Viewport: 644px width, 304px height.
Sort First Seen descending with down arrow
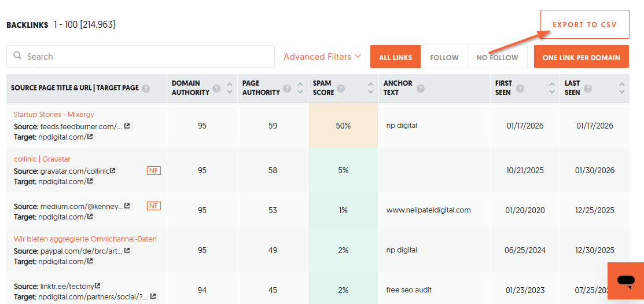pos(552,92)
